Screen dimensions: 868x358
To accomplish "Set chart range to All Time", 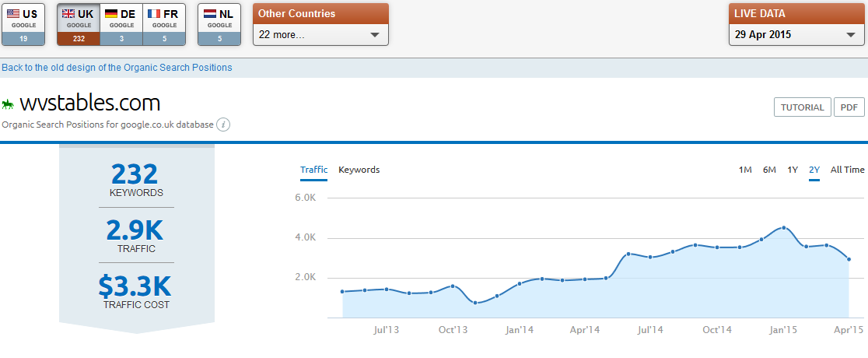I will click(x=847, y=170).
